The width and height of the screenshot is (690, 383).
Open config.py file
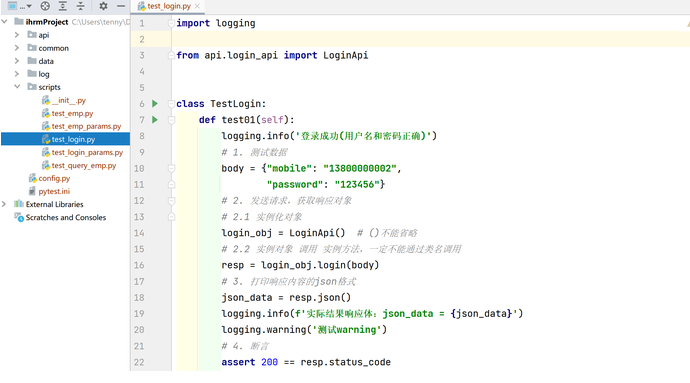pos(54,178)
